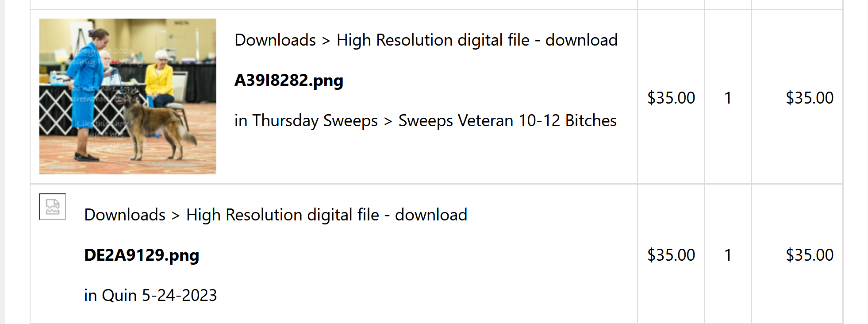Viewport: 868px width, 324px height.
Task: Open Sweeps Veteran 10-12 Bitches category
Action: coord(507,120)
